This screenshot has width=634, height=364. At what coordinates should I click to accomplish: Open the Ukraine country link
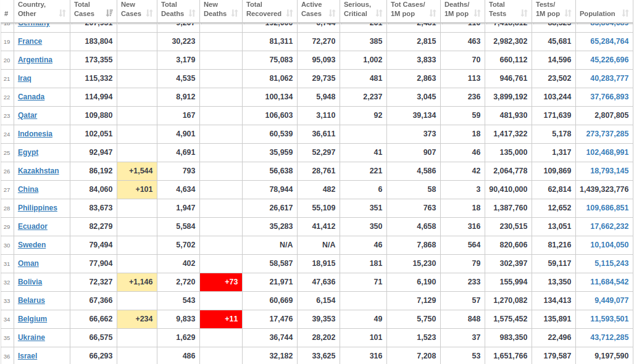[x=31, y=337]
